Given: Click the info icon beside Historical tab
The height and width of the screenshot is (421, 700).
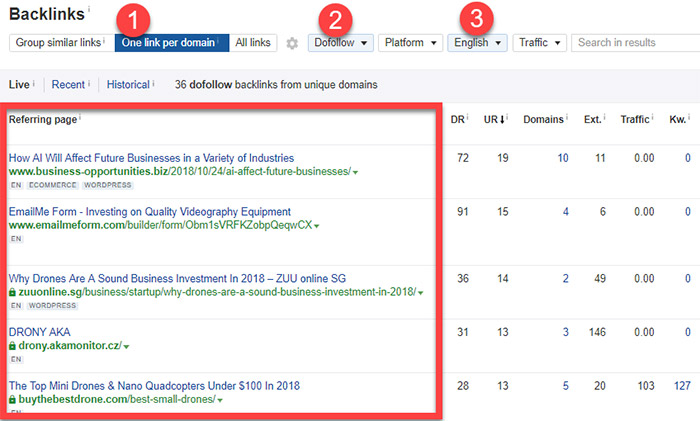Looking at the screenshot, I should pyautogui.click(x=153, y=83).
